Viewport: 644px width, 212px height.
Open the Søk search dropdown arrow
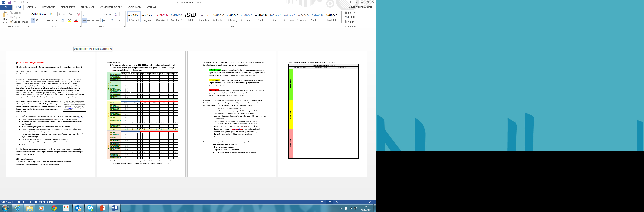(354, 13)
